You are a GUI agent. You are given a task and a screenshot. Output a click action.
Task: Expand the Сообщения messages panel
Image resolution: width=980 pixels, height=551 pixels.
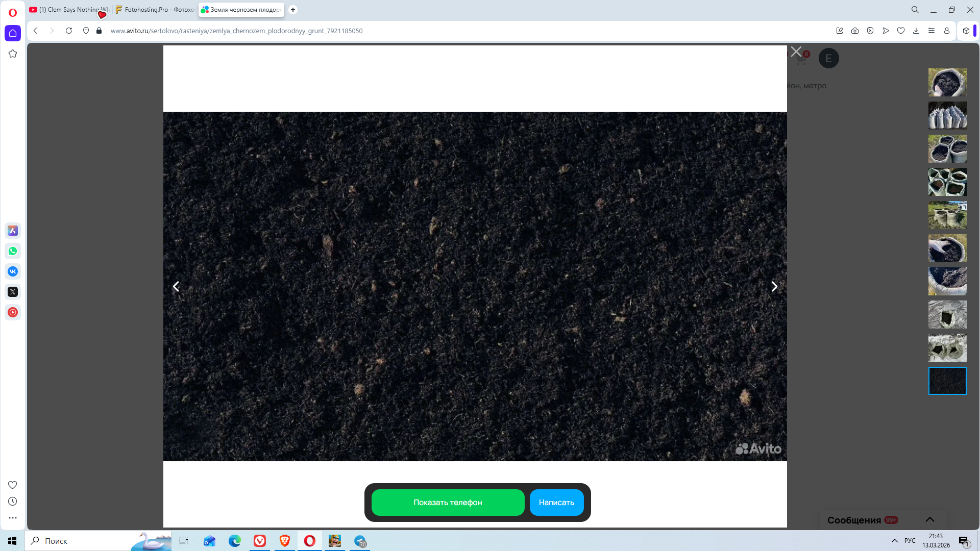coord(930,519)
